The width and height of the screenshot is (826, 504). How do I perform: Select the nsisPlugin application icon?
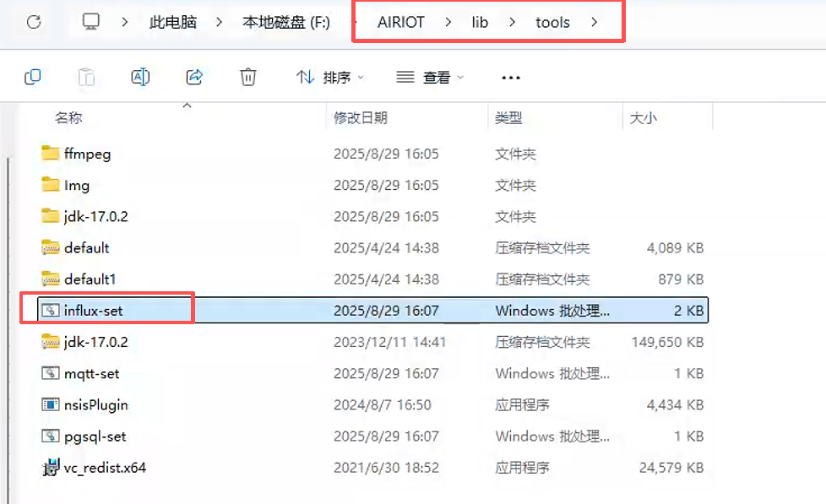click(x=50, y=404)
